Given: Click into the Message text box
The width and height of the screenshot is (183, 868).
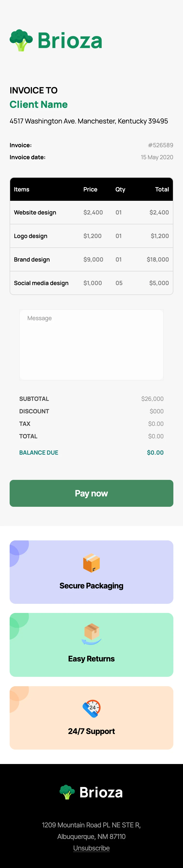Looking at the screenshot, I should tap(91, 345).
